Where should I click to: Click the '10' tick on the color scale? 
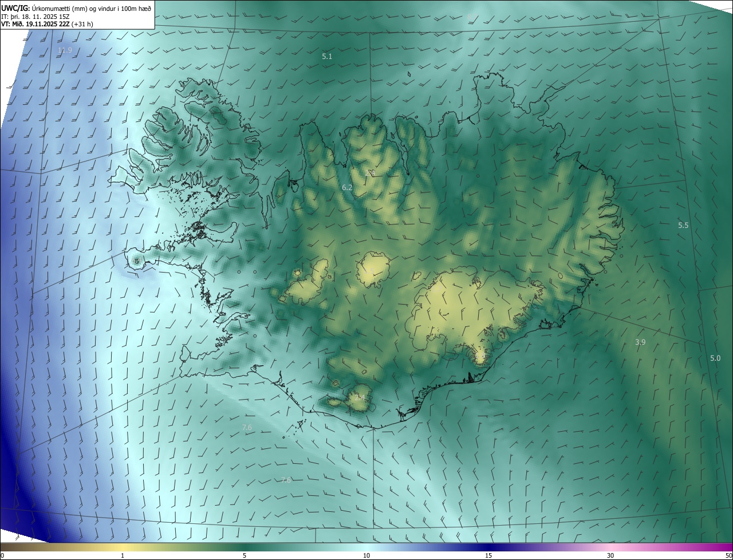click(366, 555)
